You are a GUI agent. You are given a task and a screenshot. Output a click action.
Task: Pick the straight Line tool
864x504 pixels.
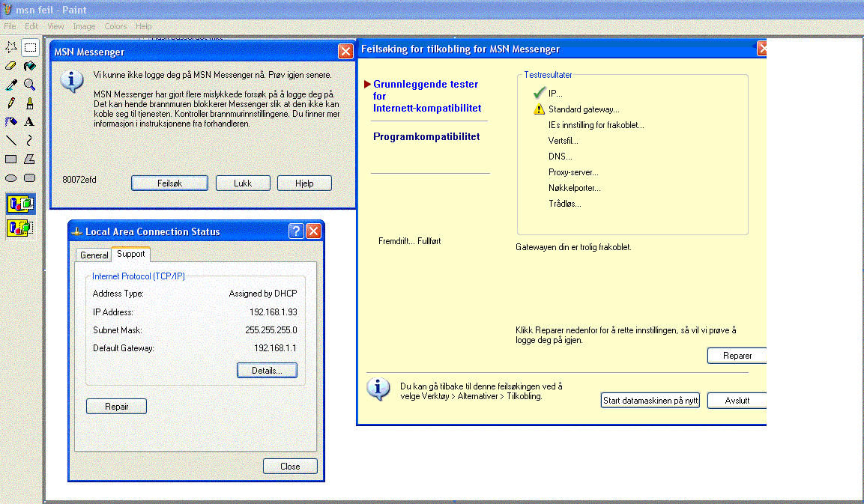(x=11, y=141)
